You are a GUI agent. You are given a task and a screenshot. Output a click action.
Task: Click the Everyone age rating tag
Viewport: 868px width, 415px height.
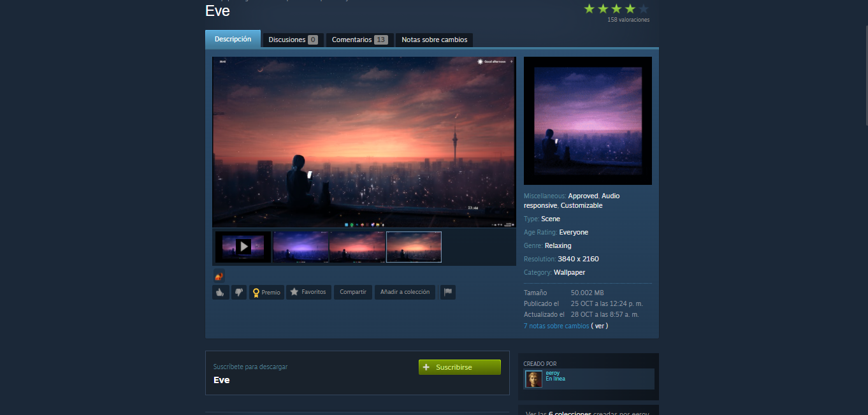pos(574,232)
